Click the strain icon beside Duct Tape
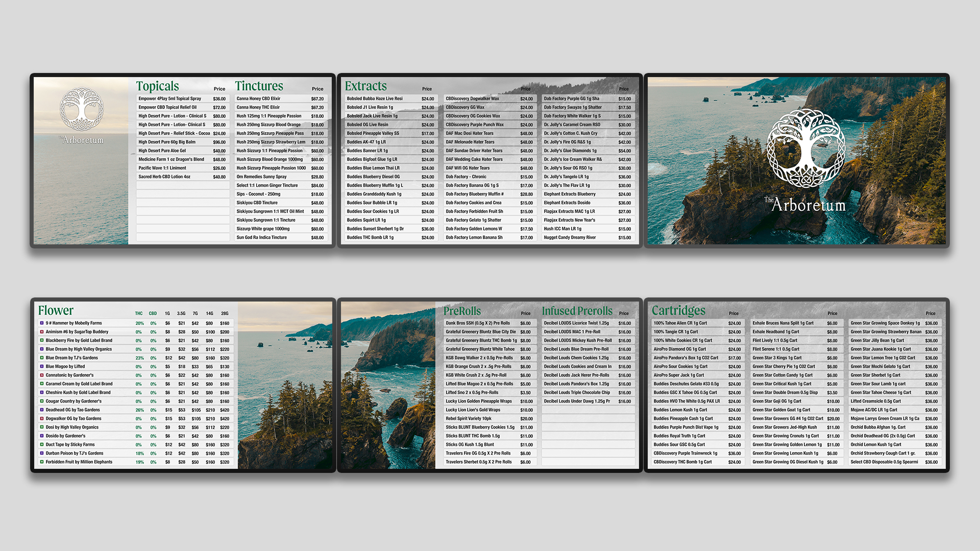This screenshot has height=551, width=980. (x=41, y=444)
